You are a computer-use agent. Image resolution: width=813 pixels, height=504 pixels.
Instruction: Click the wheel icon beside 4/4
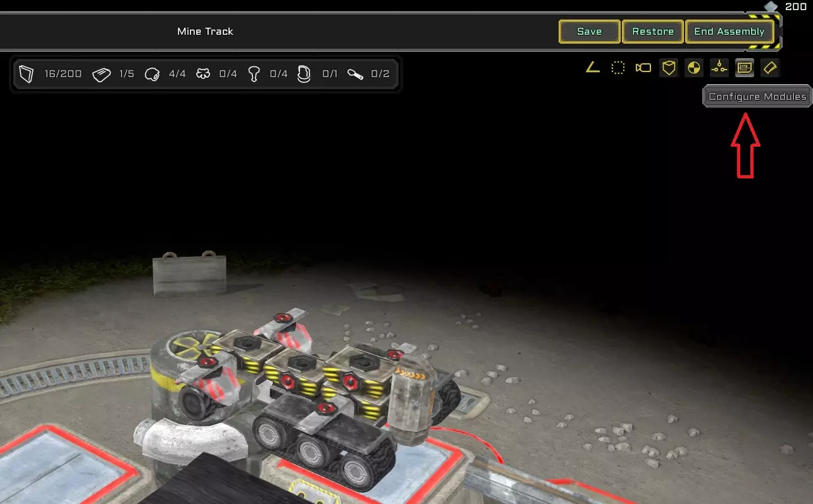pyautogui.click(x=152, y=75)
